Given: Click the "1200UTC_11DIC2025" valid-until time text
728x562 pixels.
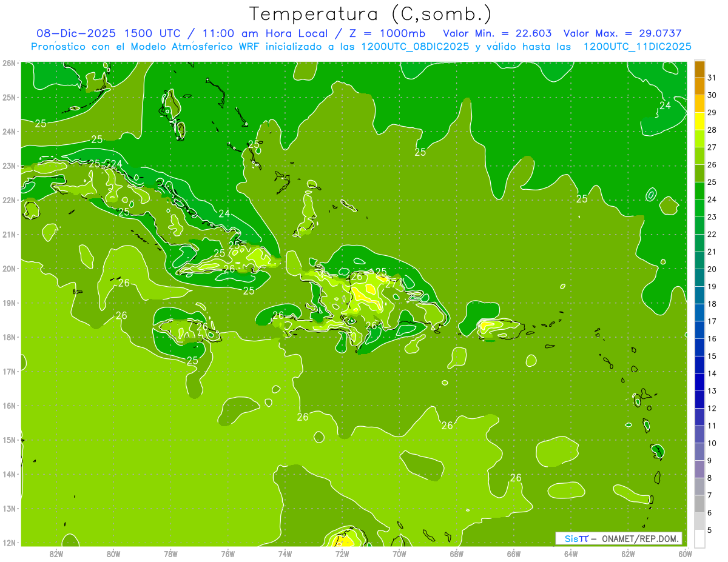Looking at the screenshot, I should point(637,47).
